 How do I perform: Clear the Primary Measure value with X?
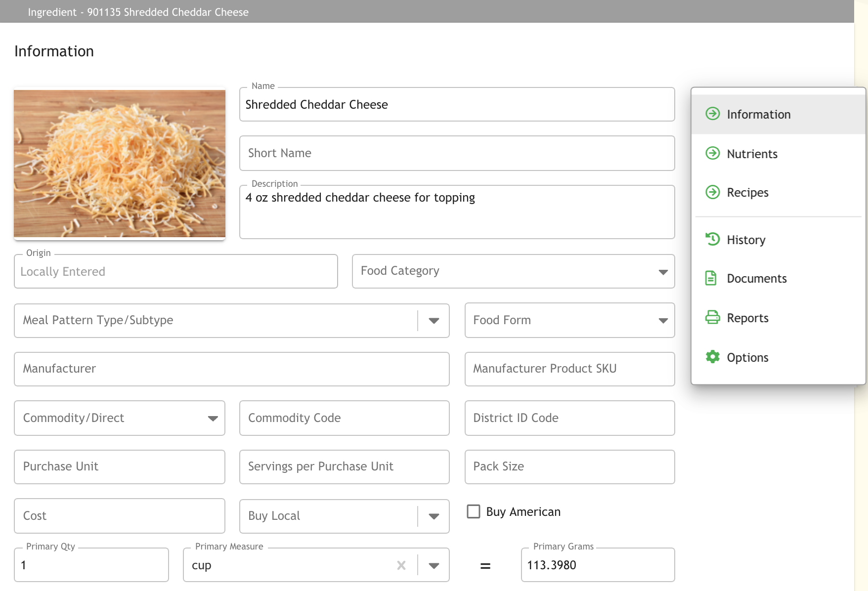(401, 565)
